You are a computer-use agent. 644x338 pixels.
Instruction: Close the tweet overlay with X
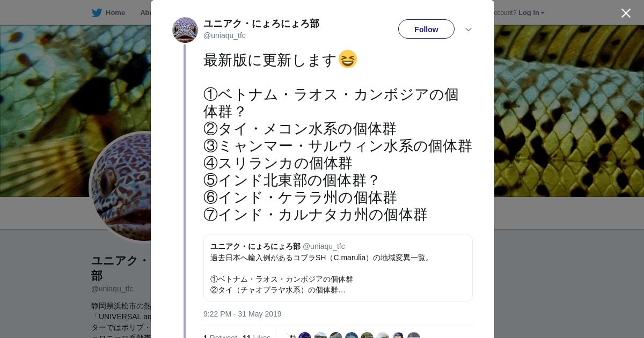tap(626, 13)
